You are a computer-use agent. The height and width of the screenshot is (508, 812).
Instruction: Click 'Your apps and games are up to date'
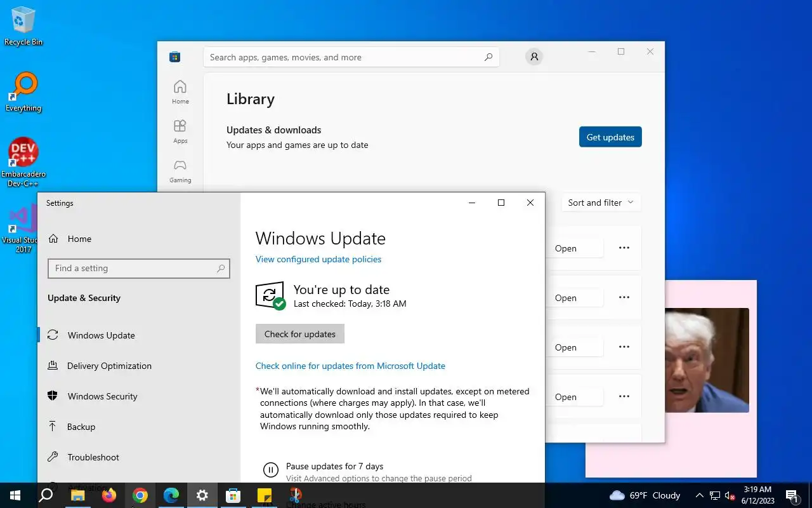click(x=297, y=145)
